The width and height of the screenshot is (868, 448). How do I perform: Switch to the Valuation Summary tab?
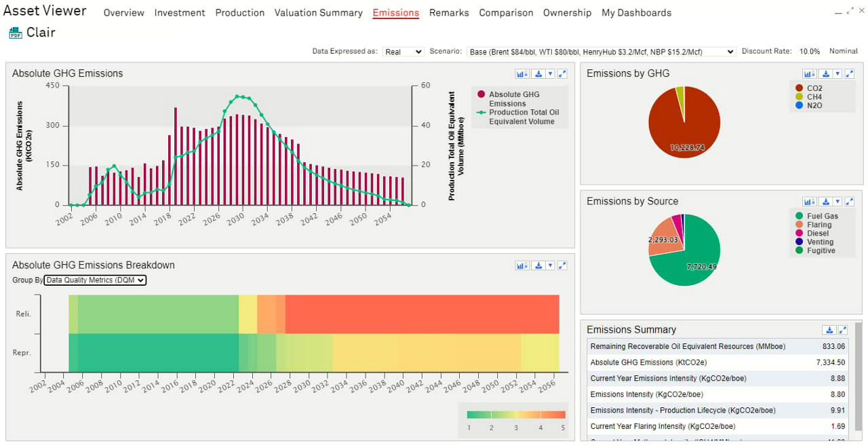click(318, 13)
